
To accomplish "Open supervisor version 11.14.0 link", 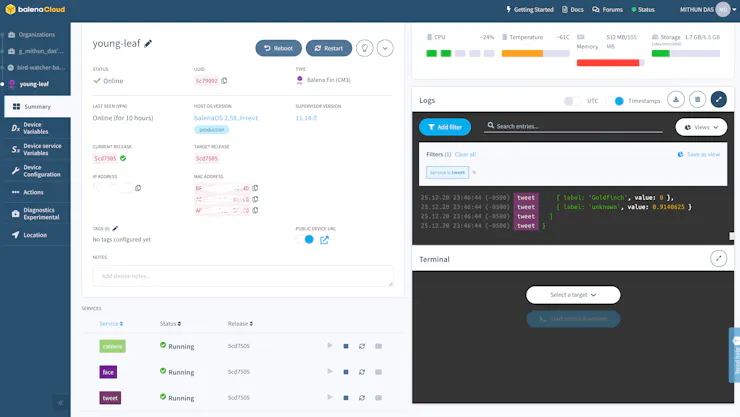I will (306, 118).
